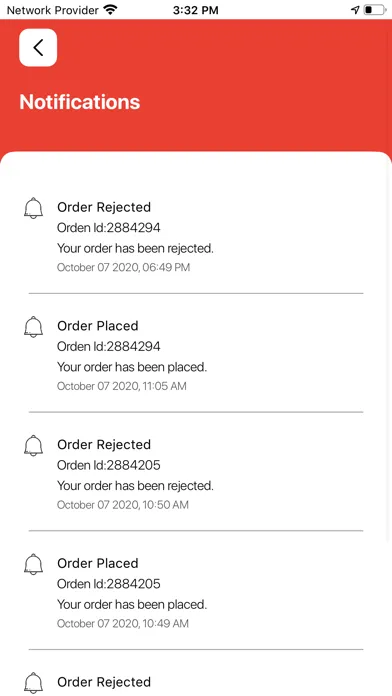Viewport: 392px width, 696px height.
Task: Select Orden Id:2884205 in the rejected notification
Action: 109,465
